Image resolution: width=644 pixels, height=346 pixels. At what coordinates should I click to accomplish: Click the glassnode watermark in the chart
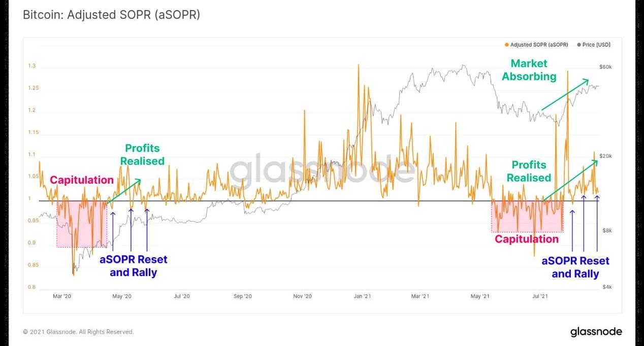coord(322,169)
